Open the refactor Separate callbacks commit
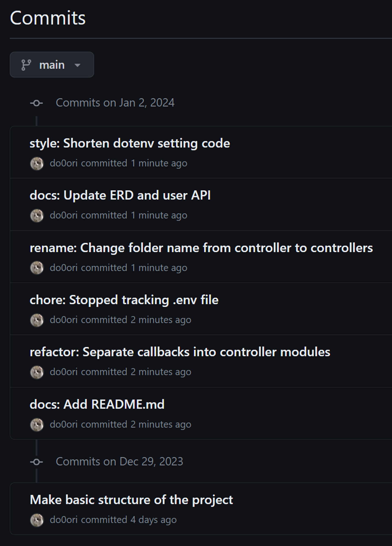The width and height of the screenshot is (392, 546). pyautogui.click(x=180, y=352)
